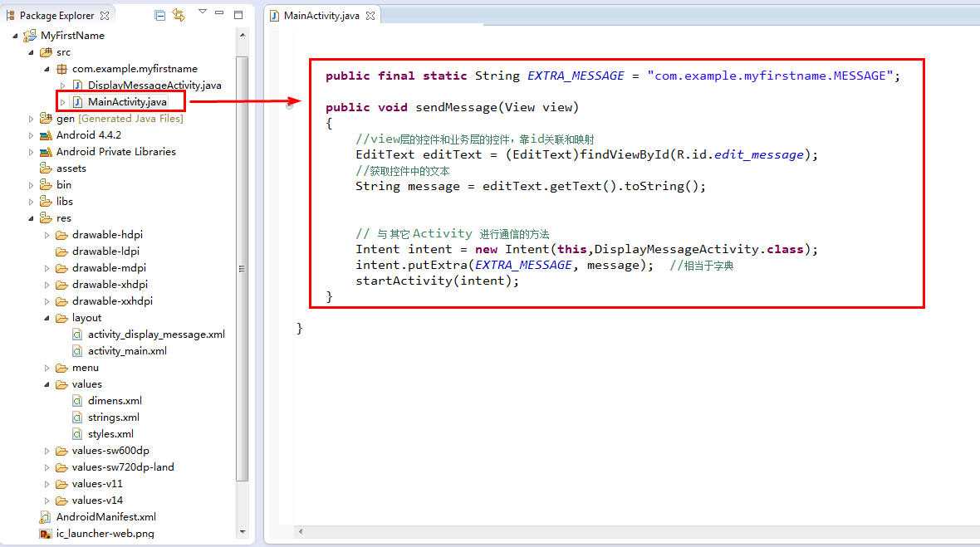
Task: Select the drawable-hdpi folder
Action: point(107,235)
